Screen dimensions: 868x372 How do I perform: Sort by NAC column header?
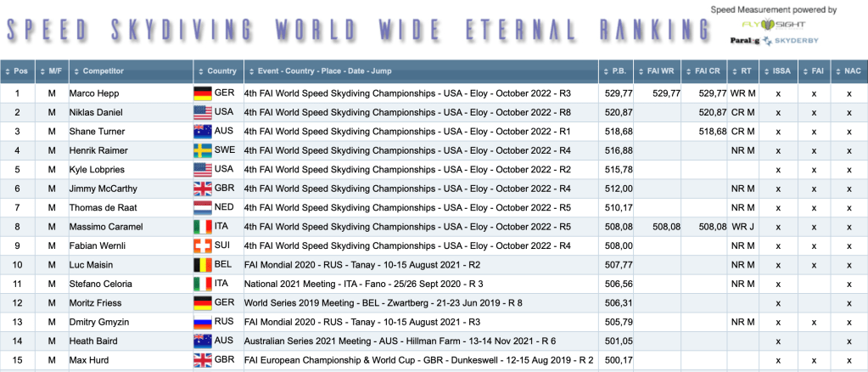(848, 71)
